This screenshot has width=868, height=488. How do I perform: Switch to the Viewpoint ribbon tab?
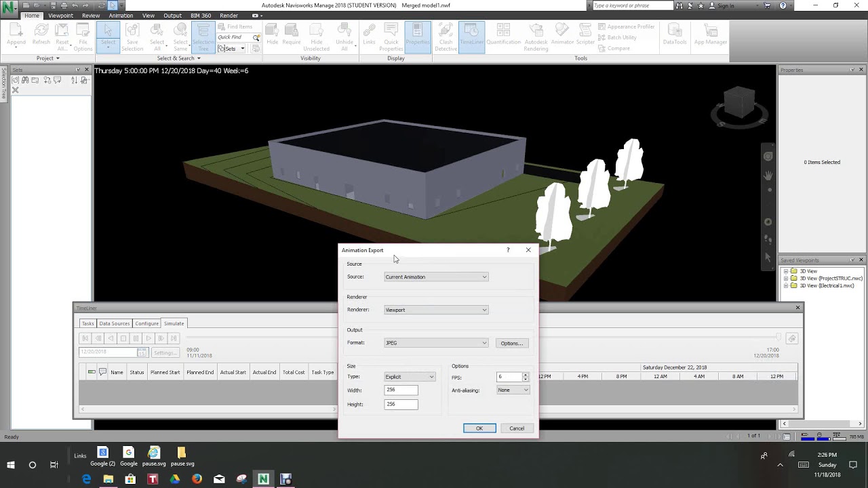(60, 16)
